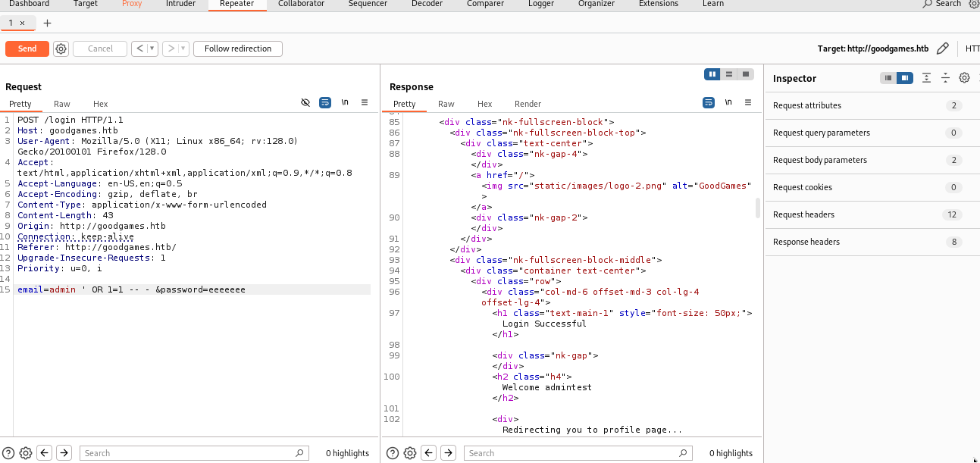Open Repeater send settings gear

pyautogui.click(x=61, y=48)
